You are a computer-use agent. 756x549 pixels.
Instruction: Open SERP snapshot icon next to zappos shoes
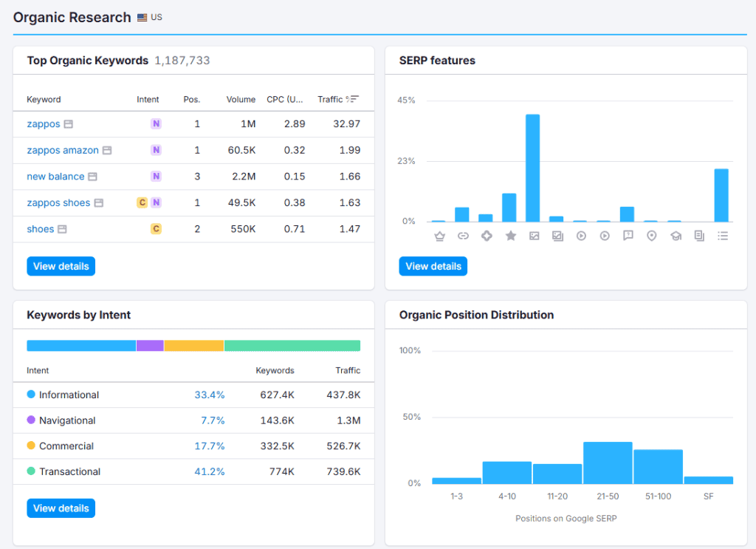tap(98, 203)
